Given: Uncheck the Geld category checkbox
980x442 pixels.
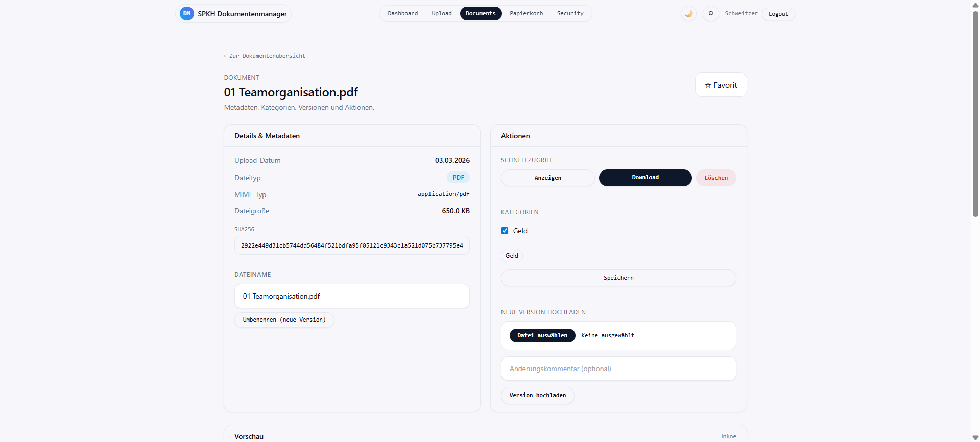Looking at the screenshot, I should (x=505, y=231).
